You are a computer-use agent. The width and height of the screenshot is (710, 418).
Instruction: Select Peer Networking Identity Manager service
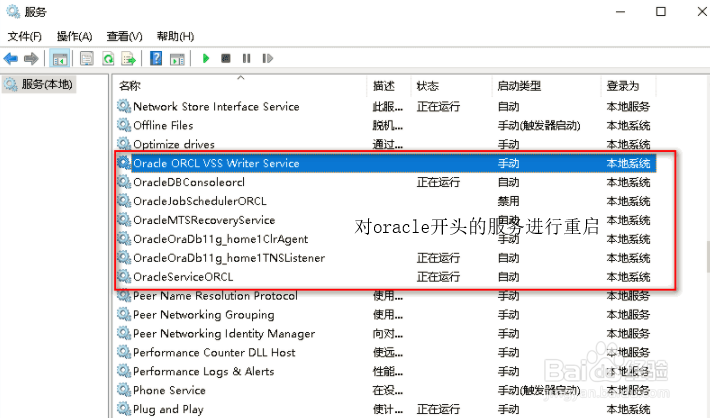385,334
